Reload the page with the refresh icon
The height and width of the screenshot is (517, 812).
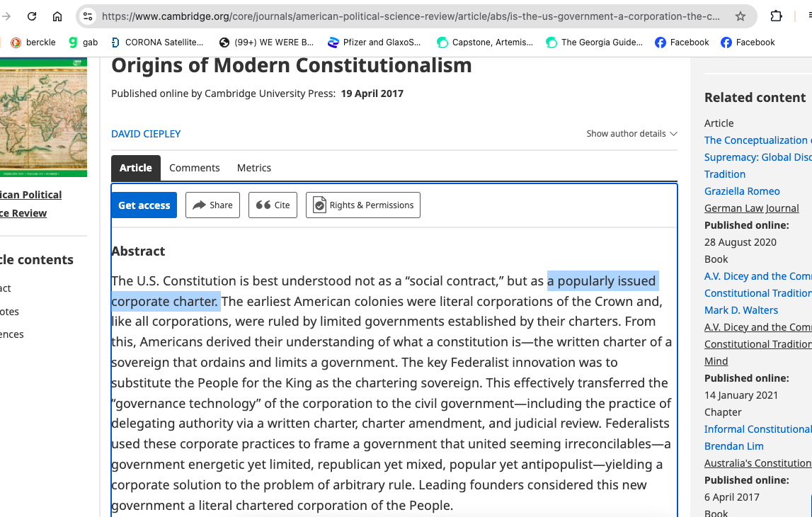(x=32, y=16)
